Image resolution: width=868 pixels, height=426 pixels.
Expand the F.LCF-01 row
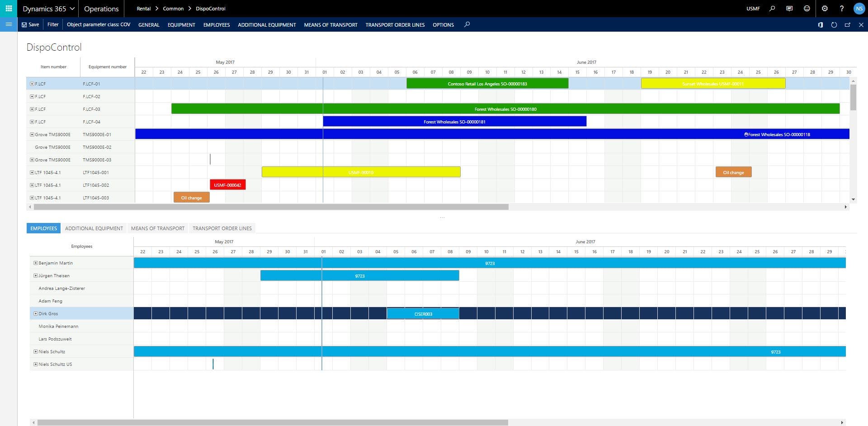tap(32, 84)
